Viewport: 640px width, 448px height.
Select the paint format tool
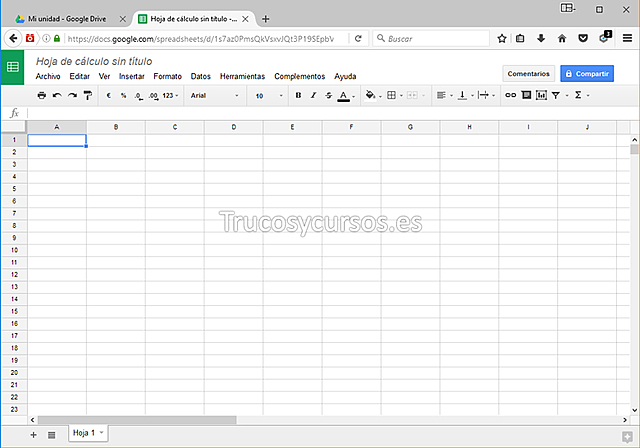pyautogui.click(x=88, y=95)
